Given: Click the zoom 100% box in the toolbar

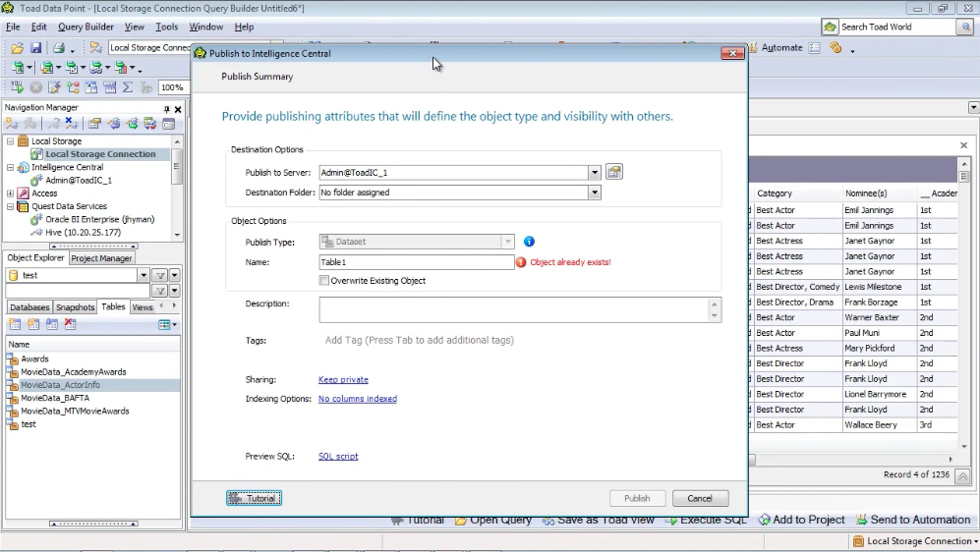Looking at the screenshot, I should [x=173, y=87].
